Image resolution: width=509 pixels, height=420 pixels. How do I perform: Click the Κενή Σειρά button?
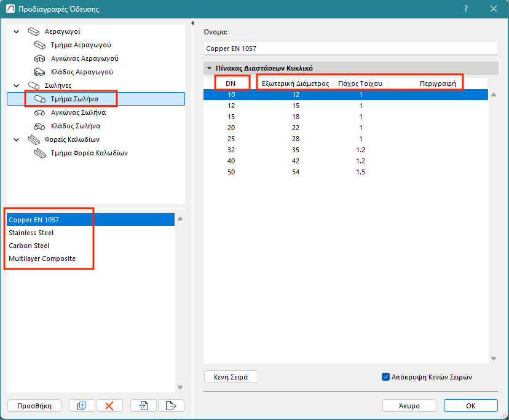pyautogui.click(x=231, y=377)
